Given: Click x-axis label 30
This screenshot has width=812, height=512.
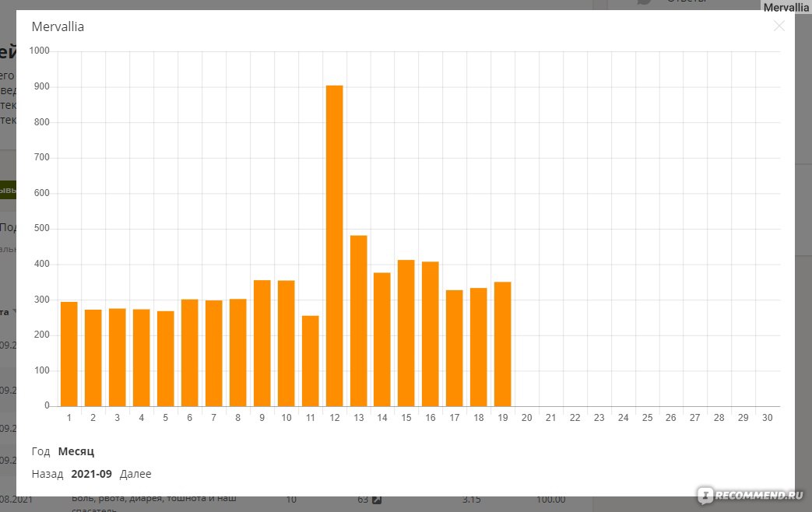Looking at the screenshot, I should [x=768, y=418].
